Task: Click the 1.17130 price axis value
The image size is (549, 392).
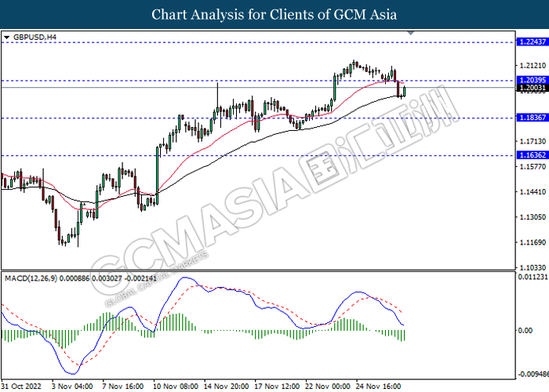Action: 533,141
